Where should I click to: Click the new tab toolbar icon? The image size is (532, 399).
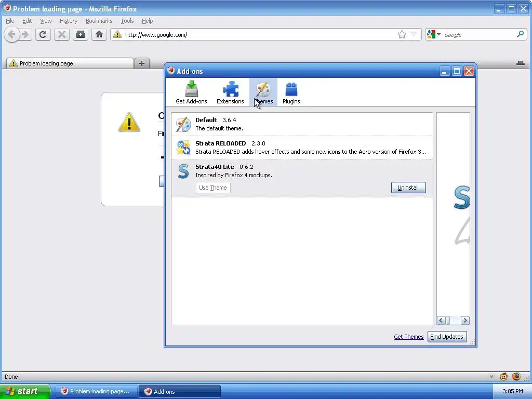click(81, 34)
